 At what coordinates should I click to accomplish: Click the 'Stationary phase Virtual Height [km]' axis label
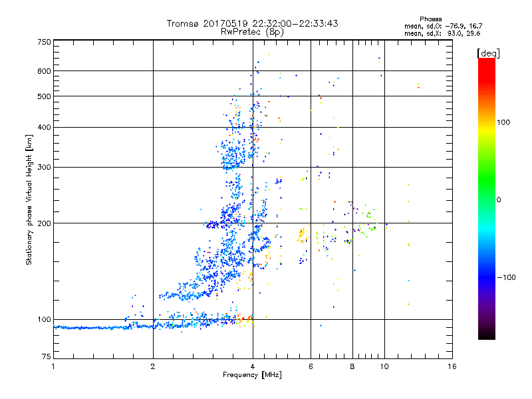pos(29,200)
